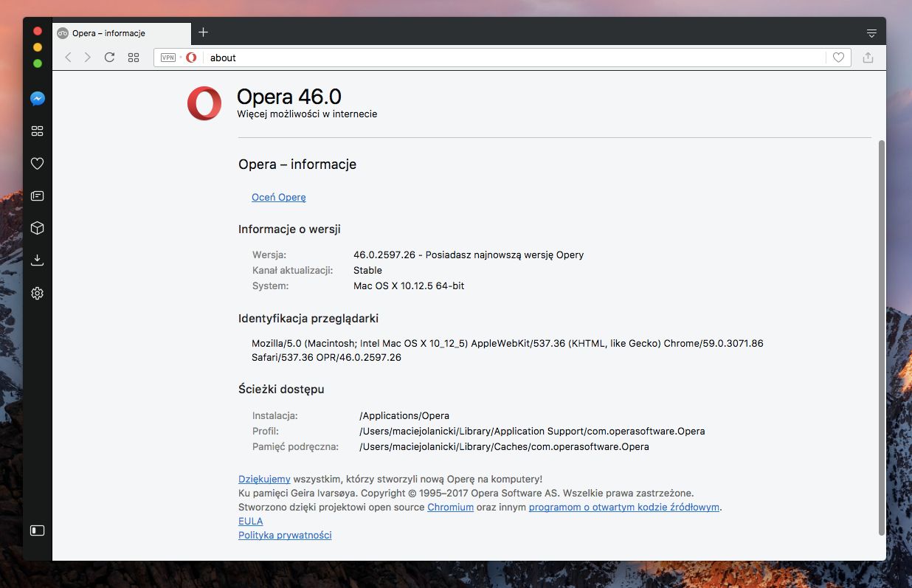Screen dimensions: 912x588
Task: Add page to bookmarks with heart icon
Action: tap(838, 58)
